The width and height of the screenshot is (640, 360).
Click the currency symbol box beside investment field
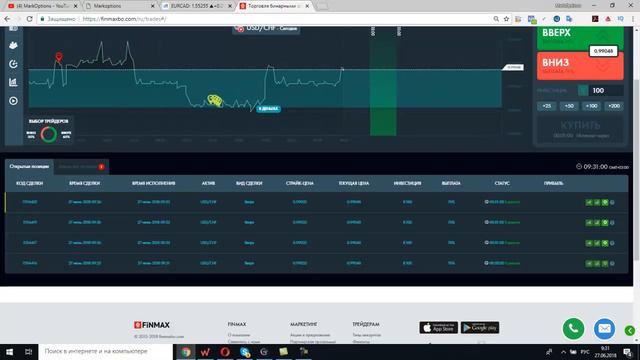[x=583, y=91]
